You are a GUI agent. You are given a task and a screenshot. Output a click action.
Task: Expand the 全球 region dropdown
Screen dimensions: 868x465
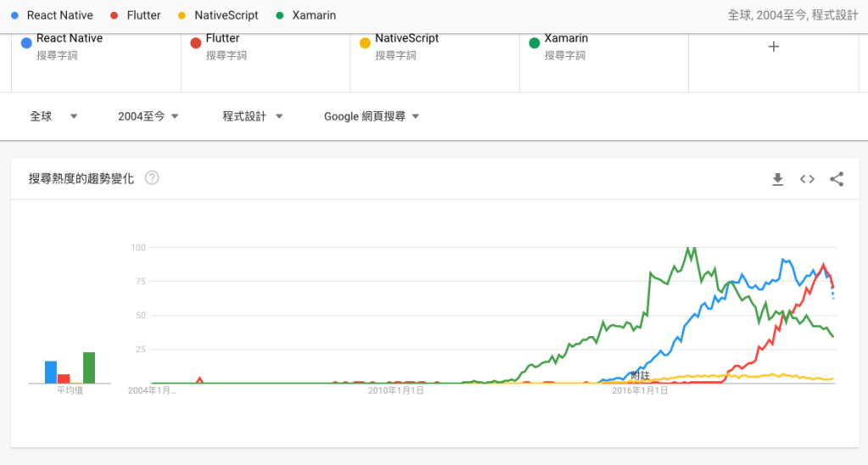[53, 116]
